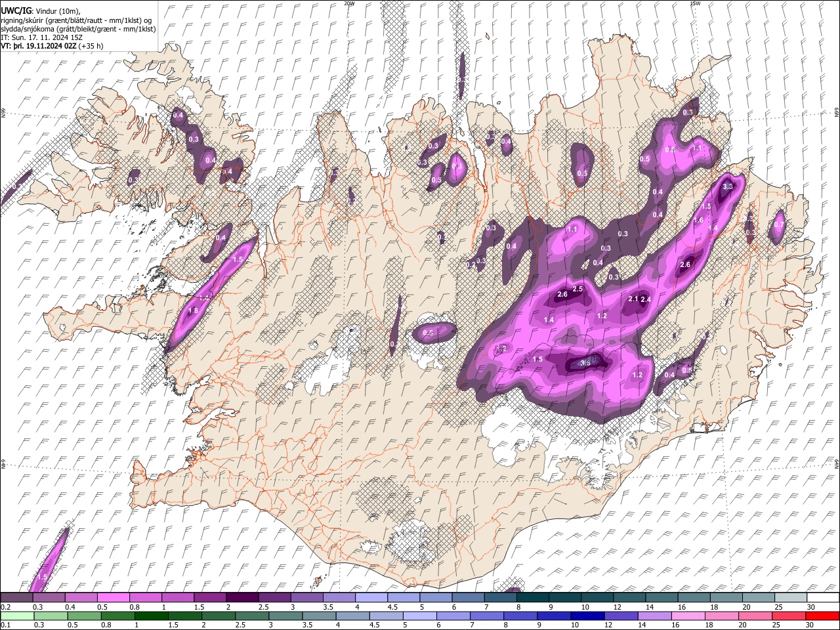
Task: Select bottom-row lavender swatch between 5 and 6
Action: 419,616
